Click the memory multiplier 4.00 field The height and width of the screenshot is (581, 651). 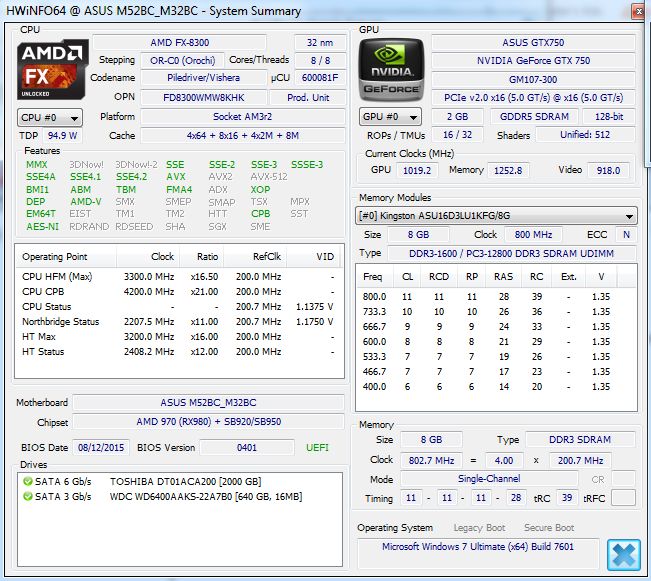504,461
